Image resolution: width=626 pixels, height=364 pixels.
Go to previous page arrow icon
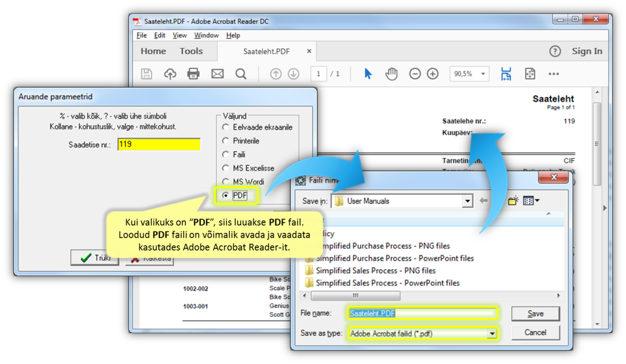[x=276, y=74]
